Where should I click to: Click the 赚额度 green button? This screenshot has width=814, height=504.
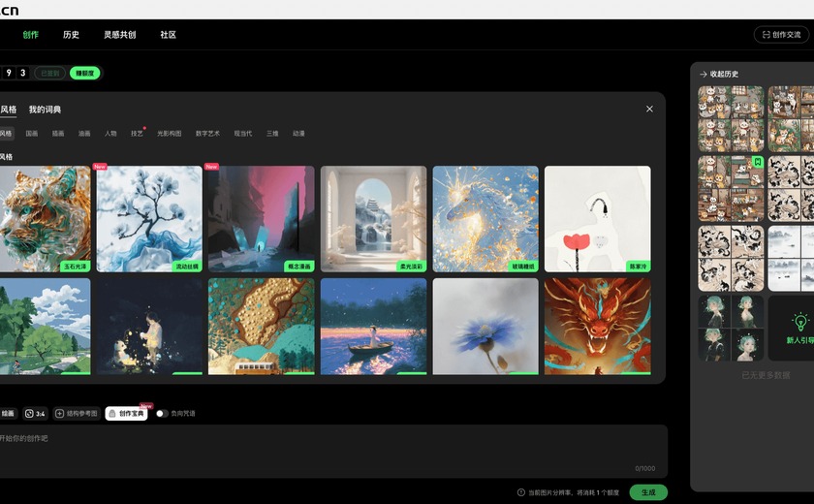[x=84, y=74]
